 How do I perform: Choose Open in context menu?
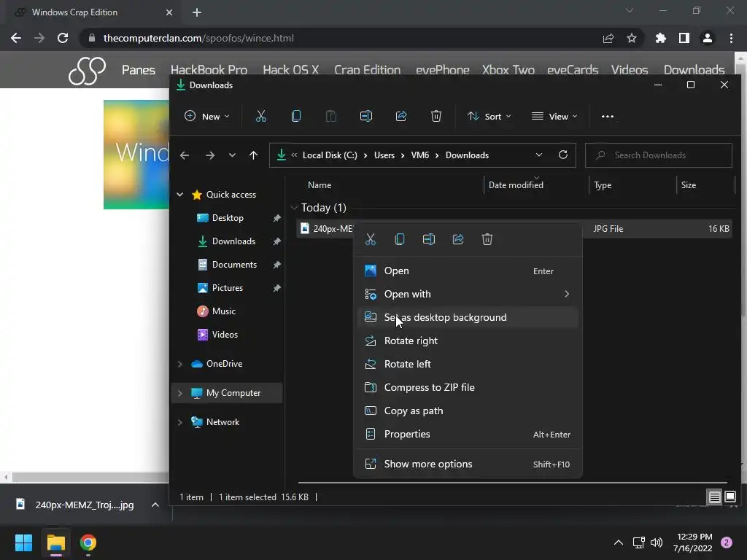tap(468, 271)
